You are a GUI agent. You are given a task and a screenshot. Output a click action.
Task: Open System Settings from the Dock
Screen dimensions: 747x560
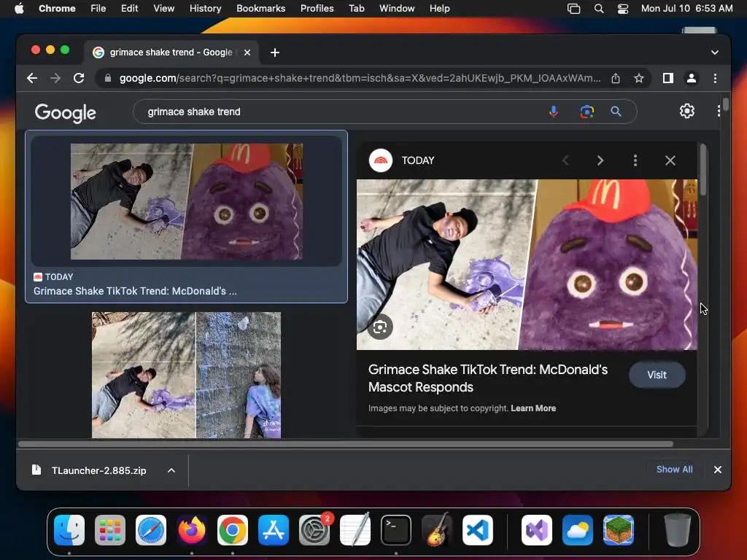[x=314, y=530]
